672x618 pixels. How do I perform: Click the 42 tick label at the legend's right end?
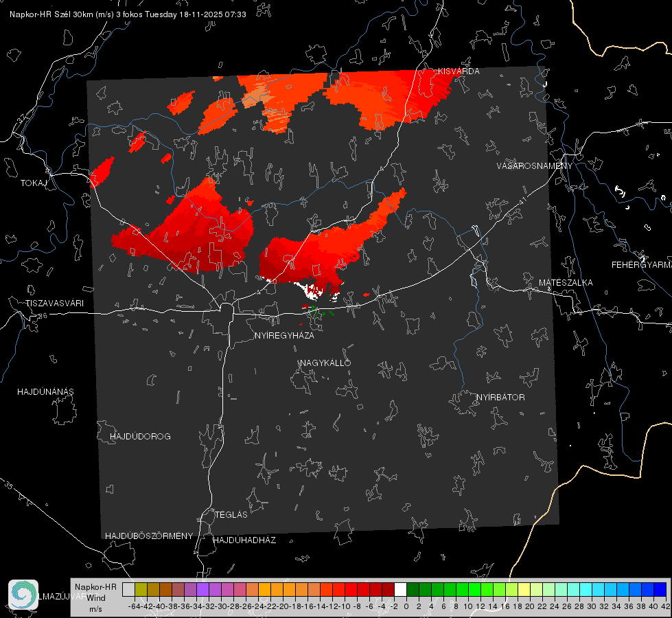click(665, 606)
